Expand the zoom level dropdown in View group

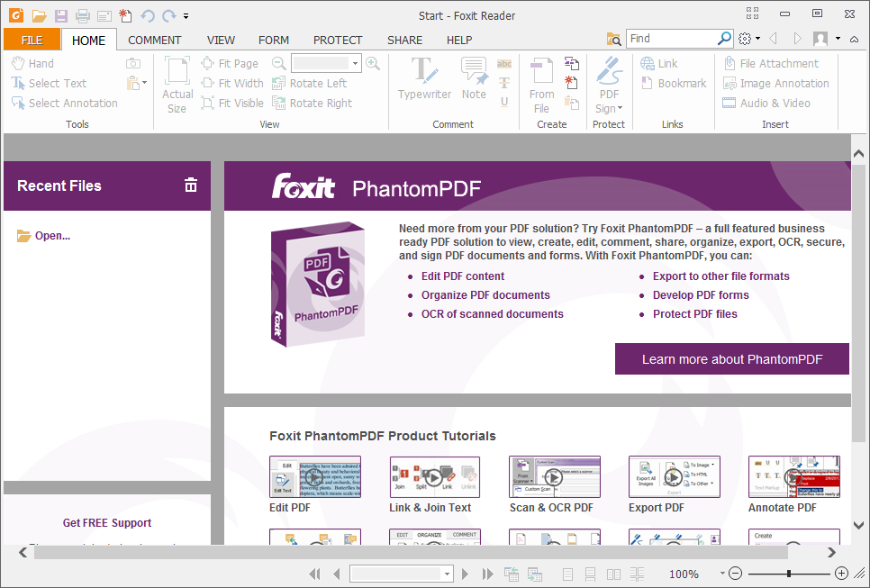tap(356, 63)
